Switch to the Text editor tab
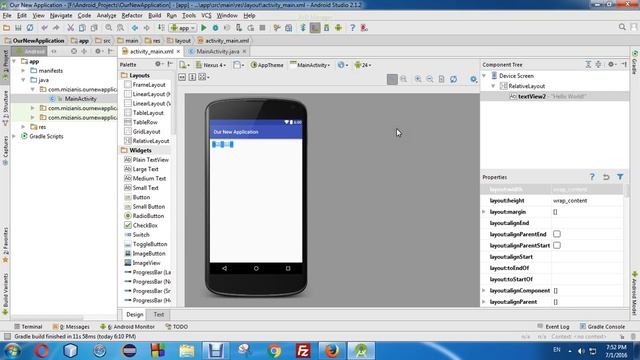The width and height of the screenshot is (640, 360). pos(159,314)
